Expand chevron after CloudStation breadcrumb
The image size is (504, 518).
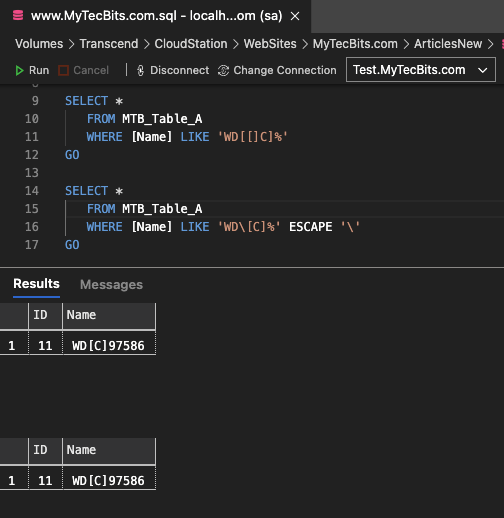pos(236,44)
